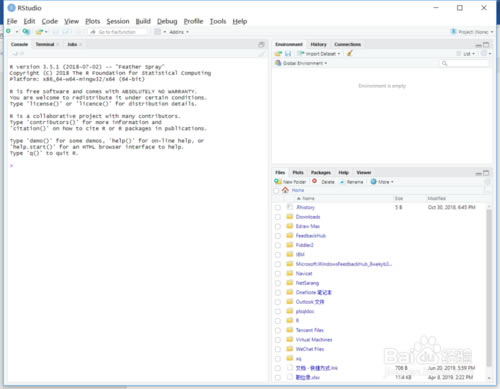Click the clear environment broom icon

coord(349,53)
